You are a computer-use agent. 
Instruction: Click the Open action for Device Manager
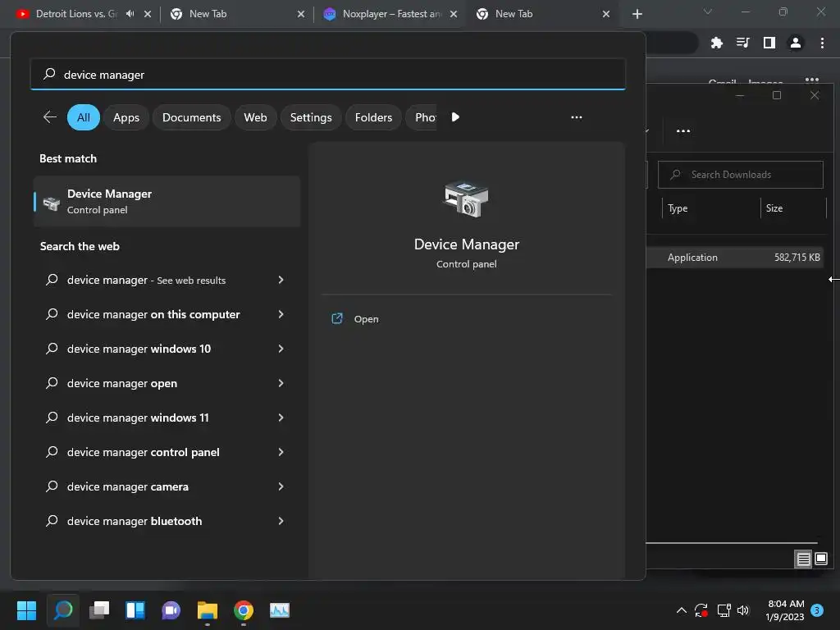coord(366,319)
